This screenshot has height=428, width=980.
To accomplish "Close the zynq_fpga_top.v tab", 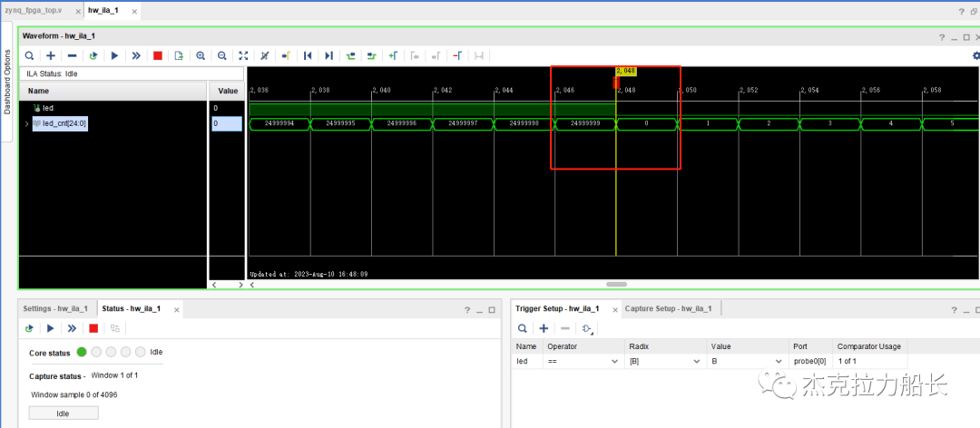I will (77, 12).
